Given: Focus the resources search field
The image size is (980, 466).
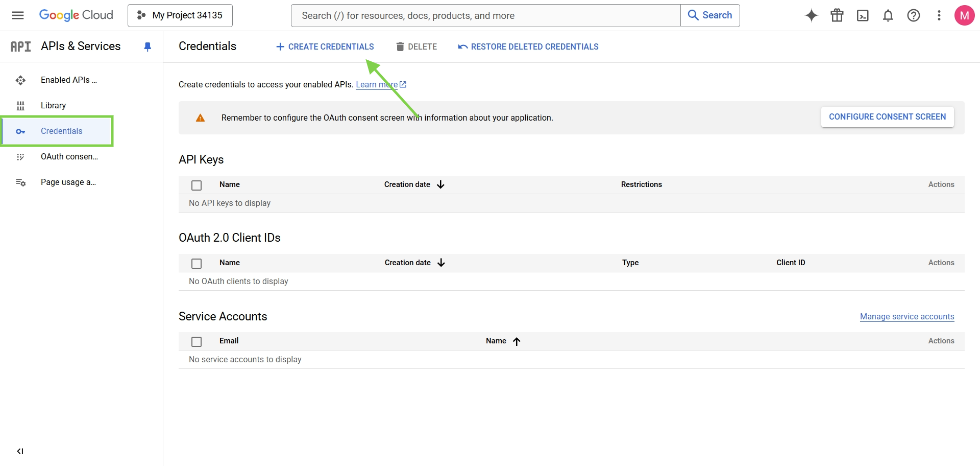Looking at the screenshot, I should click(x=486, y=15).
